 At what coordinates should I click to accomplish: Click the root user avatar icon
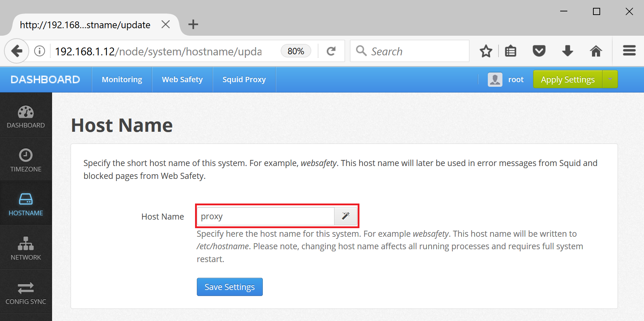click(x=495, y=79)
